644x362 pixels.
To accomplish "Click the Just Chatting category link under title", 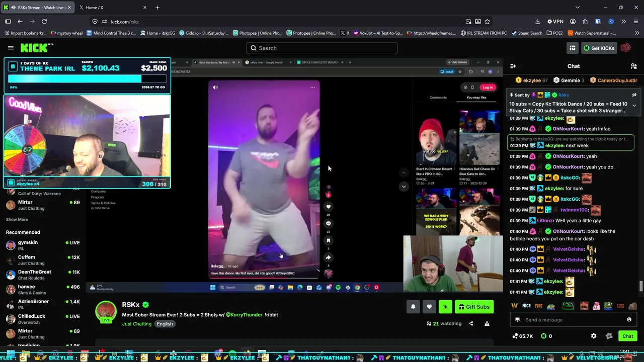I will [x=136, y=324].
